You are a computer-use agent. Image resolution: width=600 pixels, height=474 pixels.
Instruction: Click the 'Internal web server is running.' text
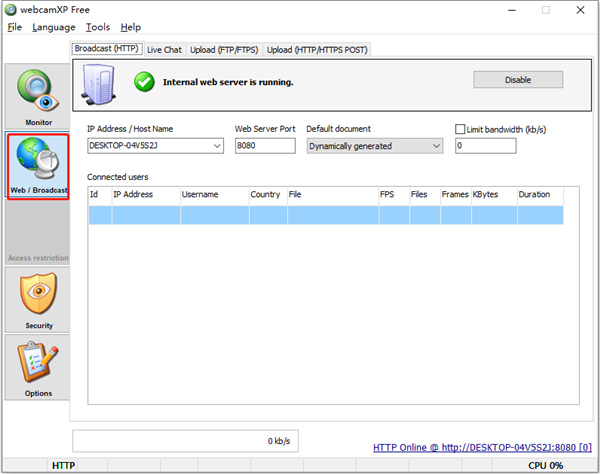(228, 82)
